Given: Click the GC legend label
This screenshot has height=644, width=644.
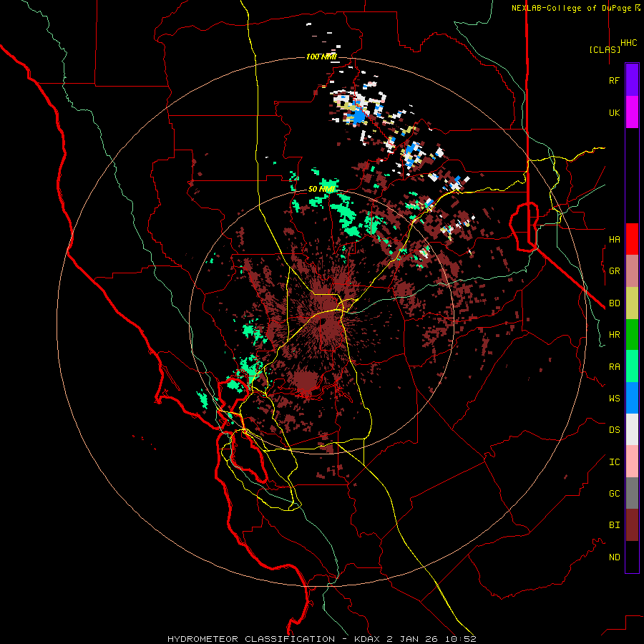Looking at the screenshot, I should pos(614,494).
